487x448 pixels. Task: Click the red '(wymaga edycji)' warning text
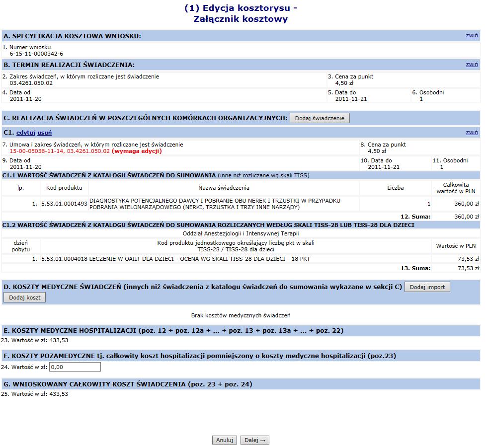(x=137, y=151)
